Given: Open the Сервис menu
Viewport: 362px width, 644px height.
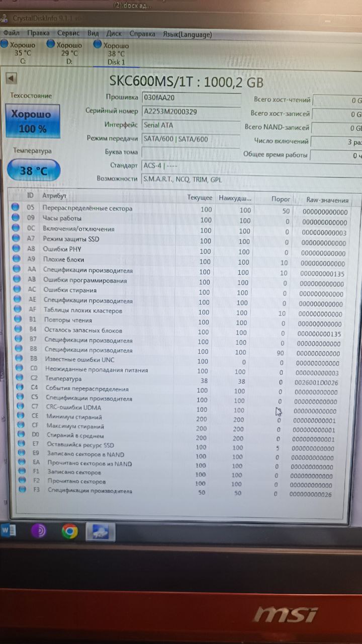Looking at the screenshot, I should tap(68, 33).
